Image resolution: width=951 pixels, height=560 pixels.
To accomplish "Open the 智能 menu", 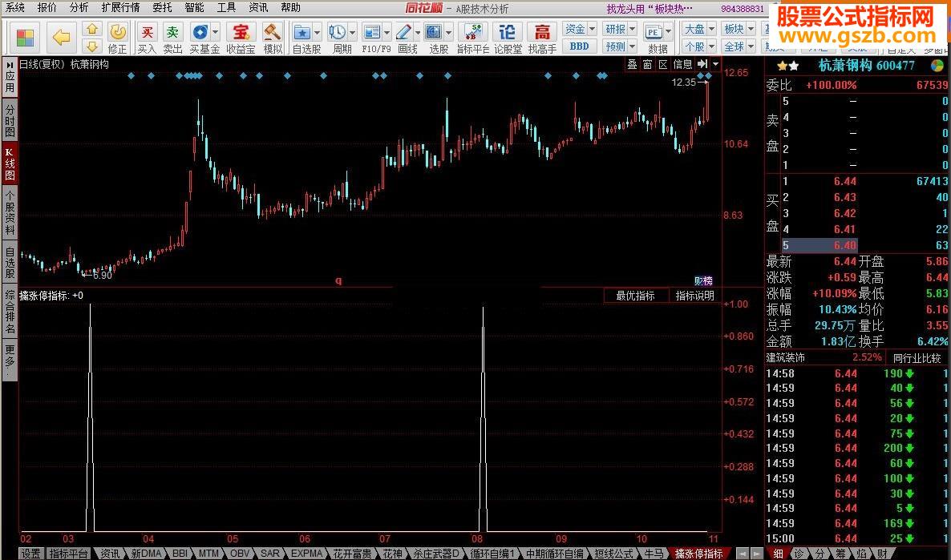I will point(194,8).
